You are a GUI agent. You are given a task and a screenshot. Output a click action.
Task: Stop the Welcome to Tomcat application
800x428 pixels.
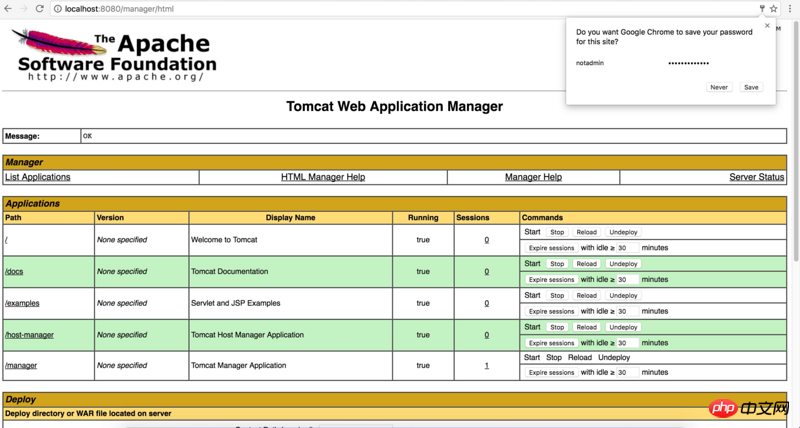click(x=557, y=232)
